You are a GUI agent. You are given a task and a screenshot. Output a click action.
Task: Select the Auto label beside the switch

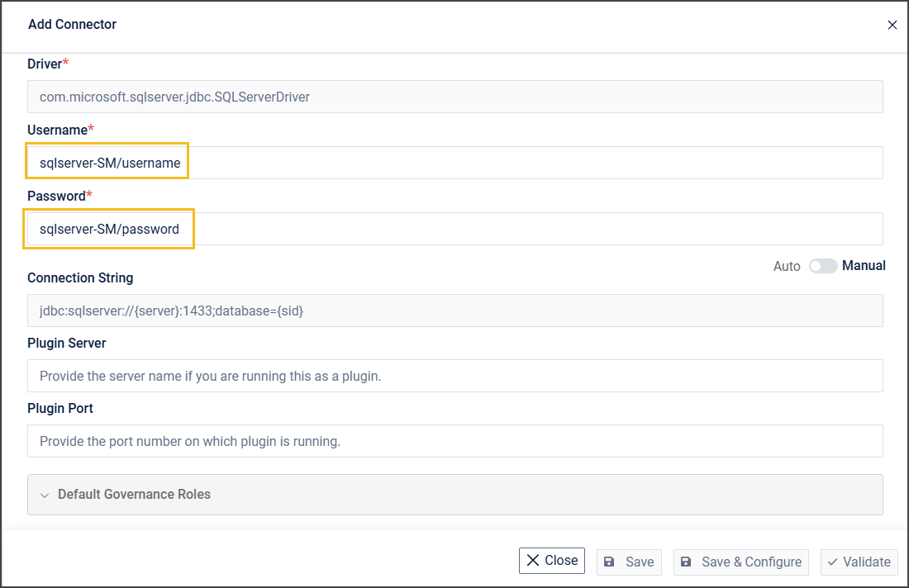(x=787, y=266)
